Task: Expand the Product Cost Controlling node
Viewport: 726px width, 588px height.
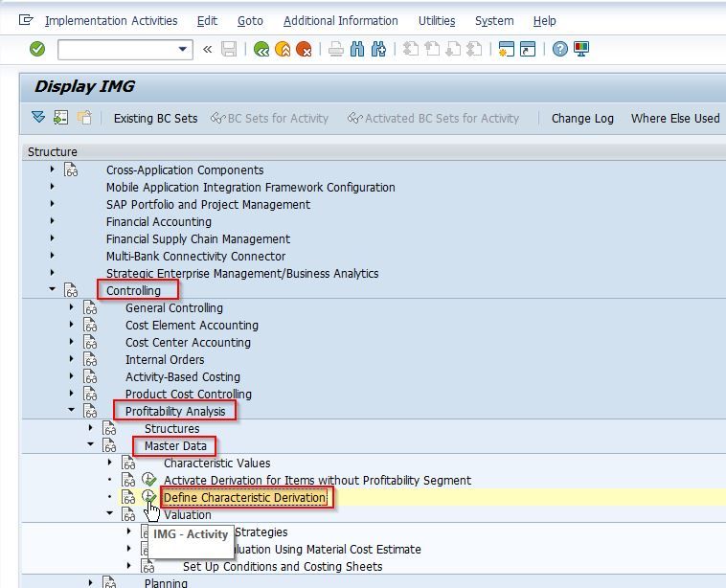Action: (x=71, y=393)
